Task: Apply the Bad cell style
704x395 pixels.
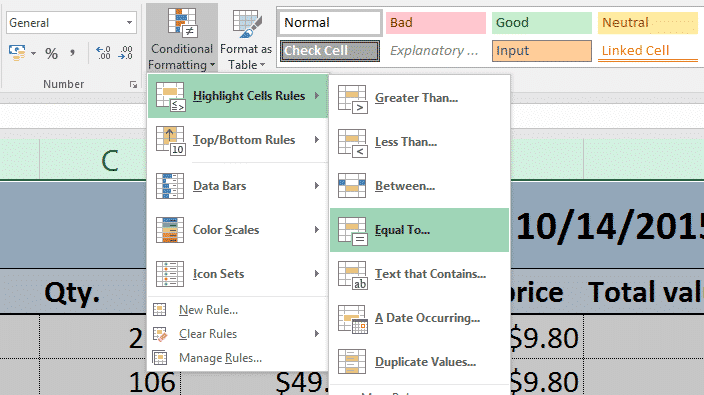Action: pyautogui.click(x=436, y=23)
